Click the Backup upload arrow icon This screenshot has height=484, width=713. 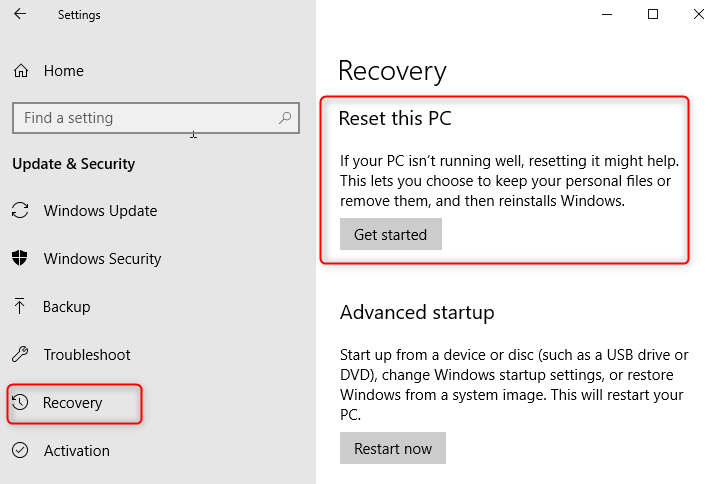[20, 307]
